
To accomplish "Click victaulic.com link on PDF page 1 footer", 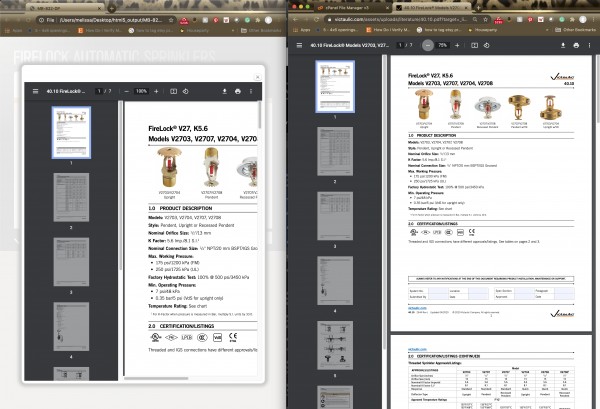I will point(417,308).
